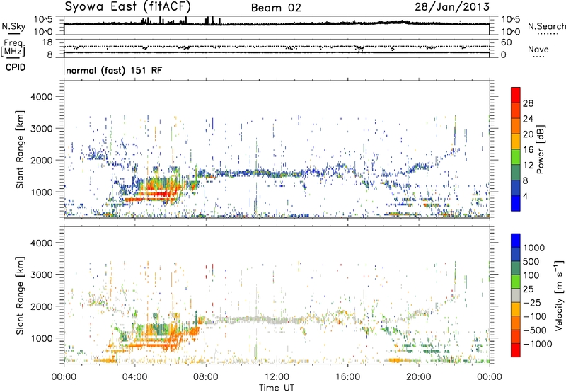Click the Power panel 'Slant Range [km]' label
The height and width of the screenshot is (392, 566).
click(x=20, y=149)
